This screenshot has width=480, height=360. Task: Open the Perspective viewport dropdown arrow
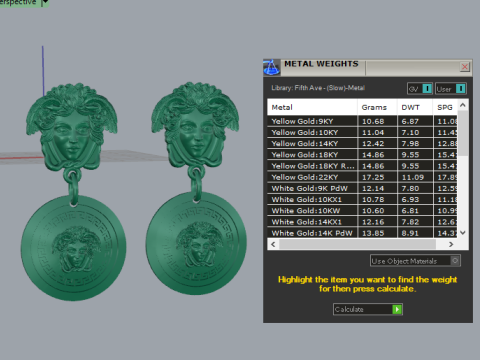[45, 3]
